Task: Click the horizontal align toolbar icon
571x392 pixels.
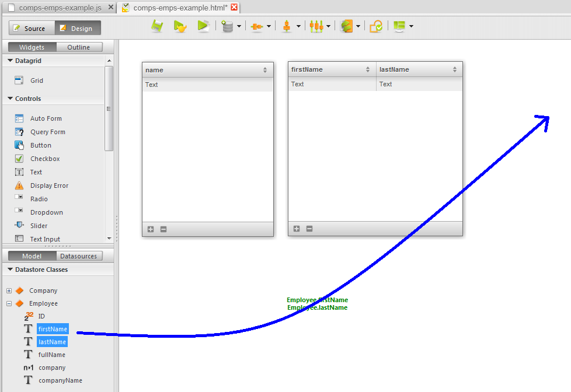Action: pos(257,26)
